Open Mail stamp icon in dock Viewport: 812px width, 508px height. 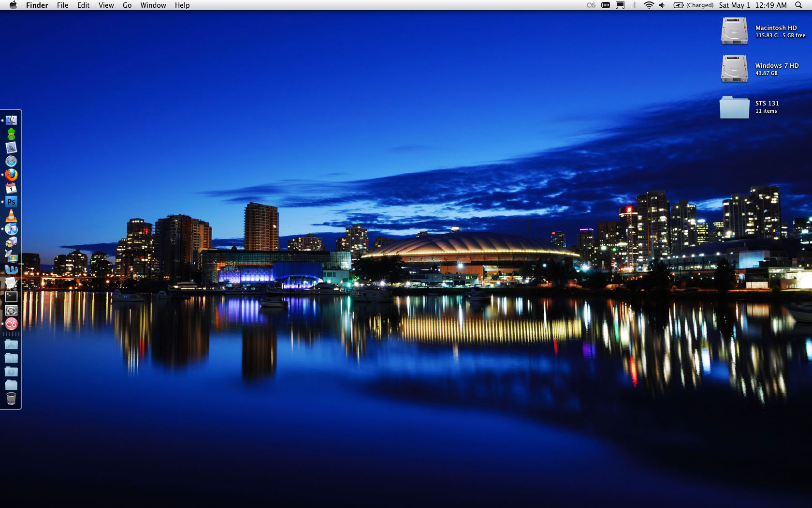pyautogui.click(x=11, y=148)
